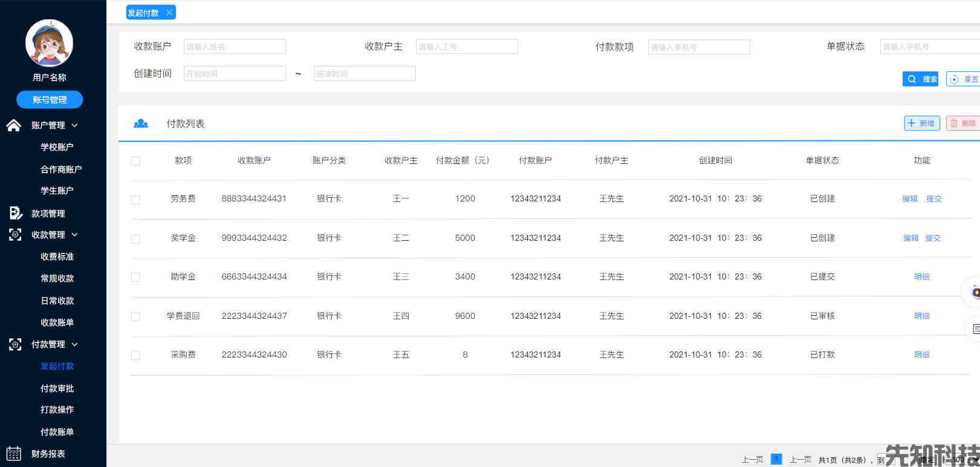This screenshot has height=467, width=980.
Task: Click the 开始时间 date field
Action: (x=235, y=74)
